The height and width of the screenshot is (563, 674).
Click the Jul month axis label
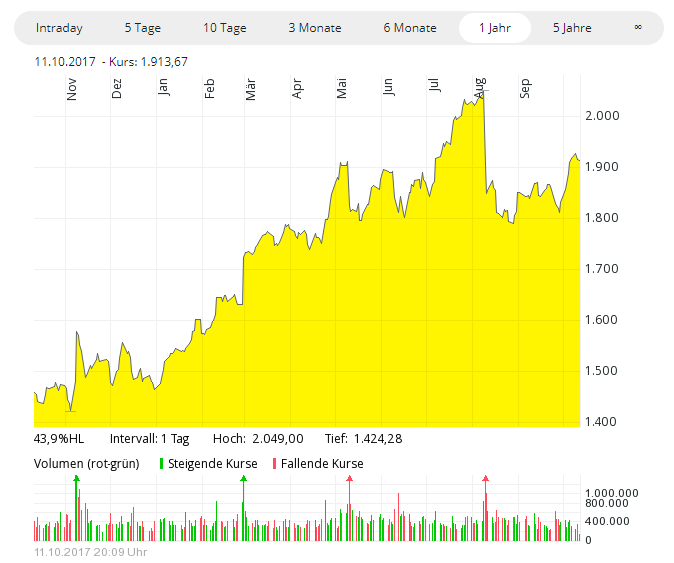(x=433, y=85)
